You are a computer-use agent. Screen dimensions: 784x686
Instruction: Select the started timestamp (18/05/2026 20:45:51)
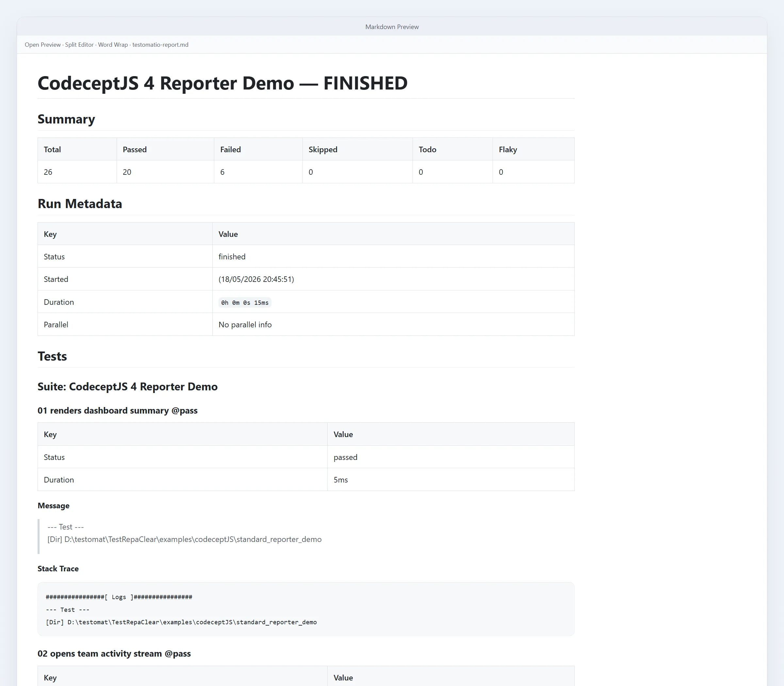(x=256, y=279)
